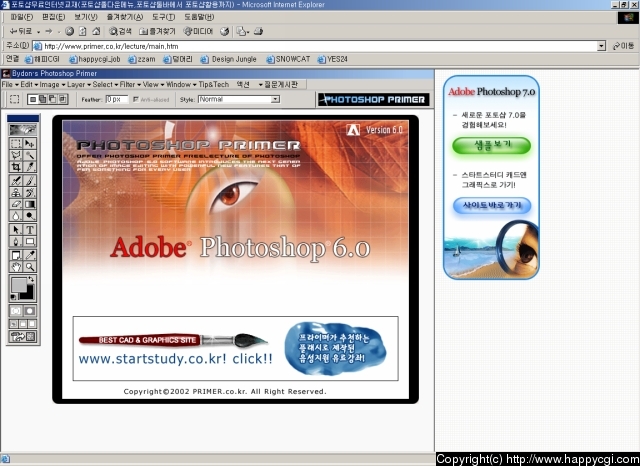The image size is (640, 466).
Task: Open the 즐겨찾기(A) browser menu
Action: [x=124, y=17]
